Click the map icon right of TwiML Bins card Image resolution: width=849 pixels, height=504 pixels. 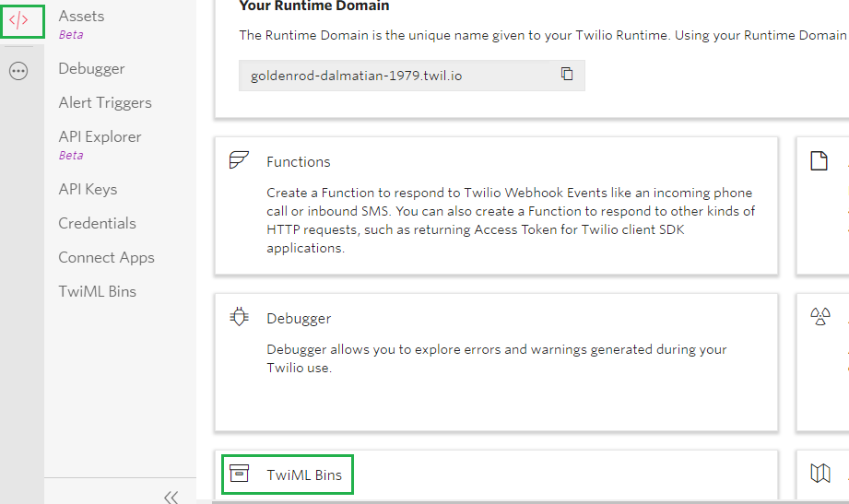point(820,474)
